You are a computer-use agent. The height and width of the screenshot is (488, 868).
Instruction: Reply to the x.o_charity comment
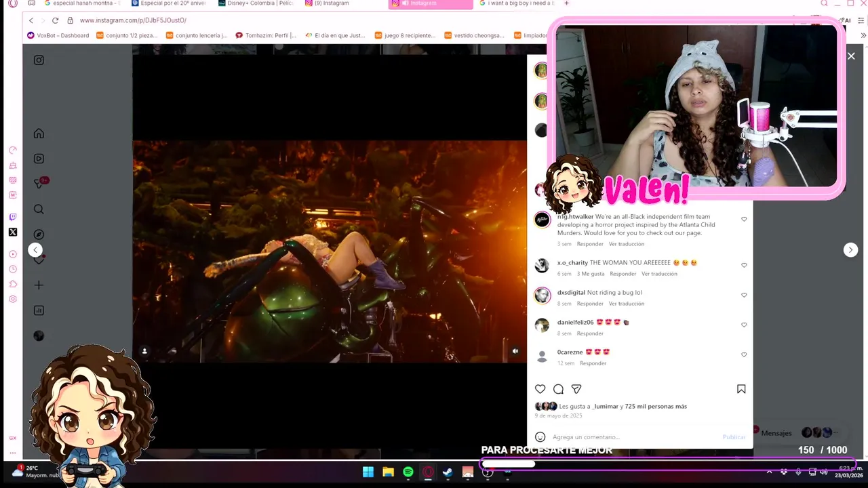(x=623, y=274)
